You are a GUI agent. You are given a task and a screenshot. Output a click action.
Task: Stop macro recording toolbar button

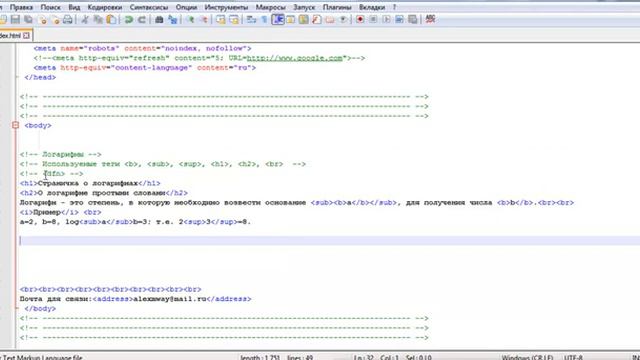pyautogui.click(x=373, y=19)
